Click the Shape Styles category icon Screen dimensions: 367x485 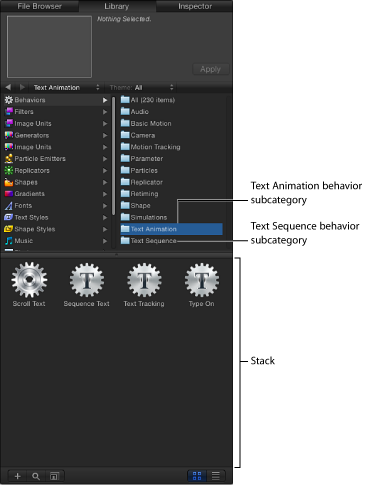pyautogui.click(x=9, y=229)
